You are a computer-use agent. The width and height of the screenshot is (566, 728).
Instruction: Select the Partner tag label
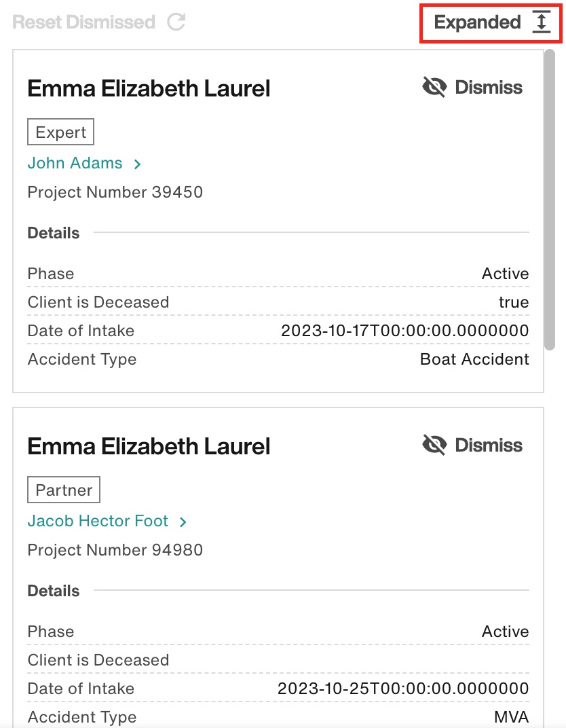click(x=64, y=490)
